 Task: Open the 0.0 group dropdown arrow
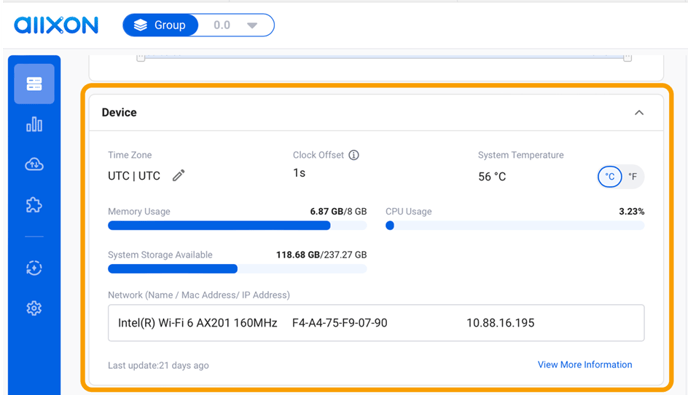252,25
